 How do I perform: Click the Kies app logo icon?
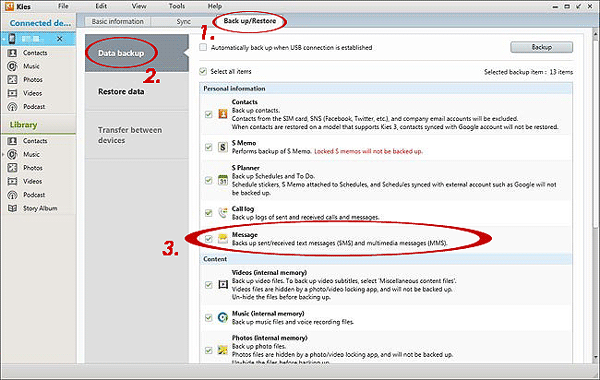[9, 7]
